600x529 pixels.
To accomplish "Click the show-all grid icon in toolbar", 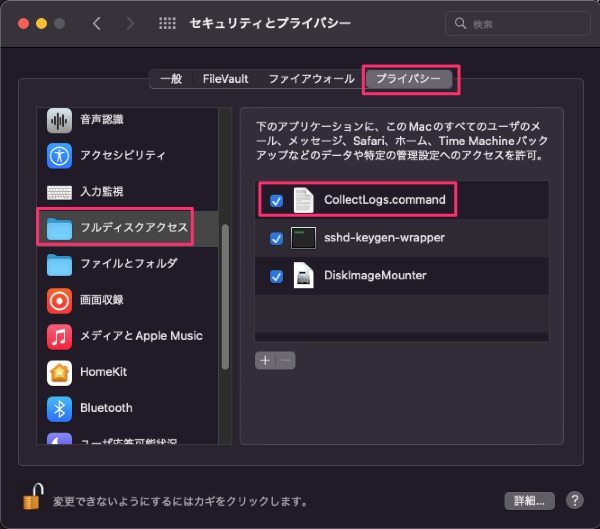I will tap(167, 22).
